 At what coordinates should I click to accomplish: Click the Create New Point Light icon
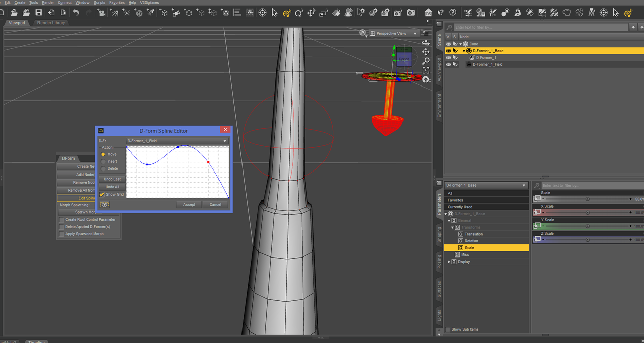[x=126, y=13]
